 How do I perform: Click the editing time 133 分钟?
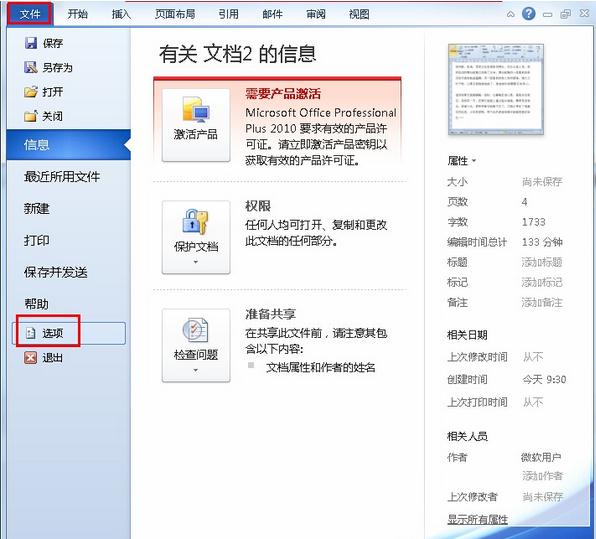[x=542, y=242]
